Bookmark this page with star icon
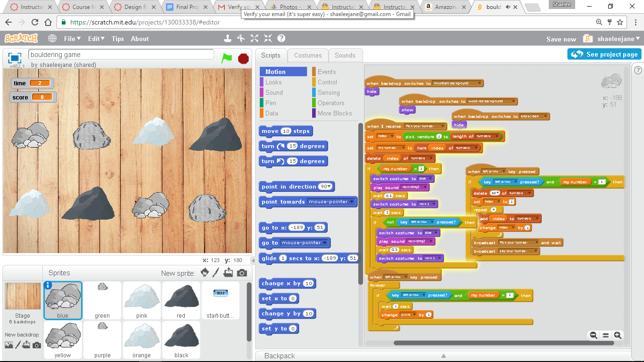The height and width of the screenshot is (362, 644). (x=620, y=22)
